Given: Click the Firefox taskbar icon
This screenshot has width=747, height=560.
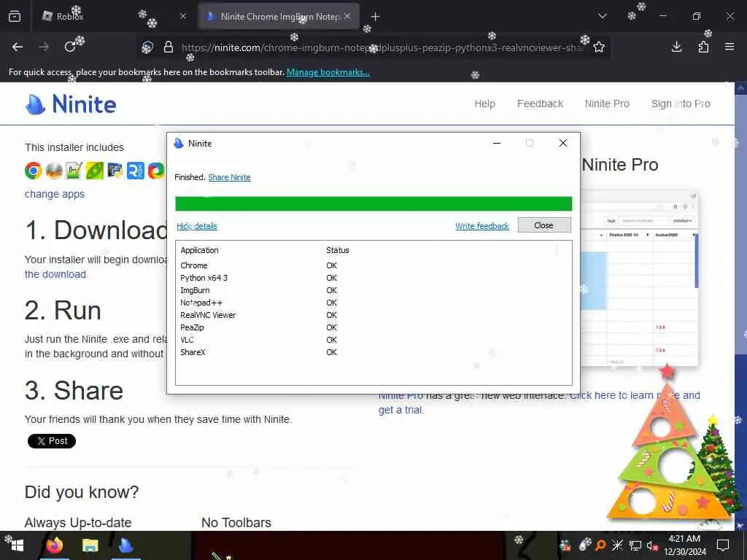Looking at the screenshot, I should pos(54,545).
